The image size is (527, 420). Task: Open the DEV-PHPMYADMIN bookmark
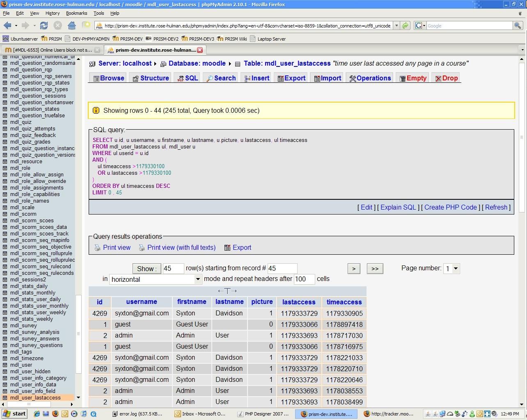[87, 39]
